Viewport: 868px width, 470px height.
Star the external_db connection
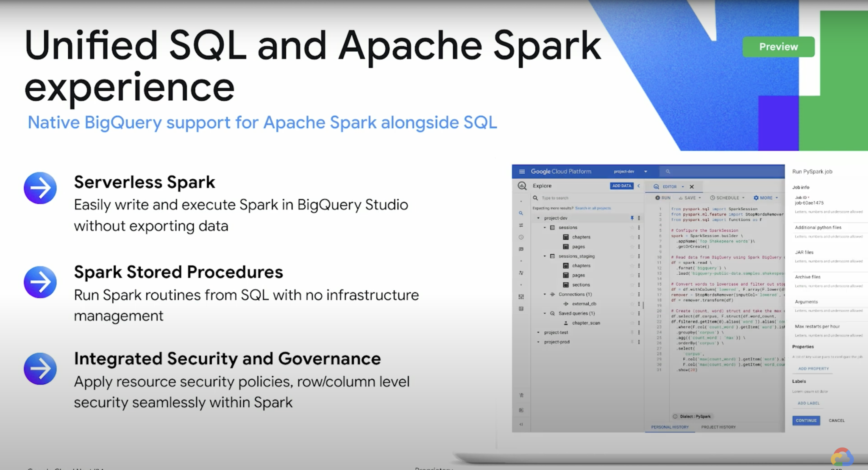pyautogui.click(x=632, y=304)
